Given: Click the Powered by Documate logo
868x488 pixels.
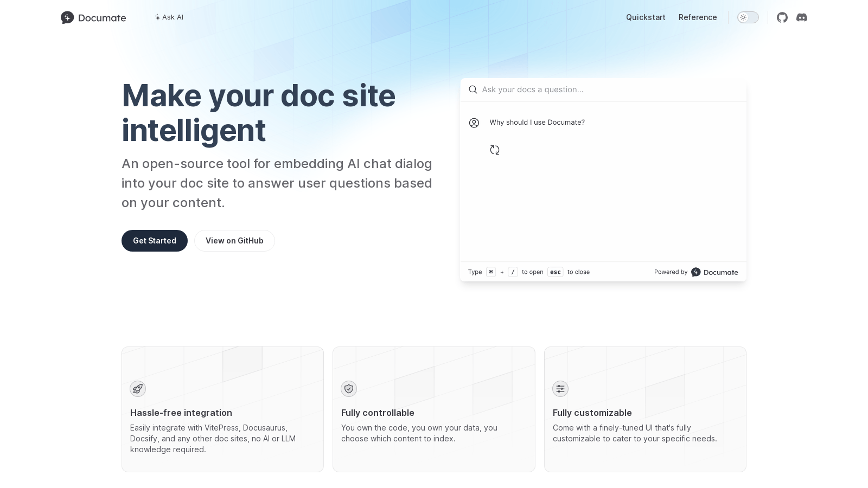Looking at the screenshot, I should click(714, 272).
